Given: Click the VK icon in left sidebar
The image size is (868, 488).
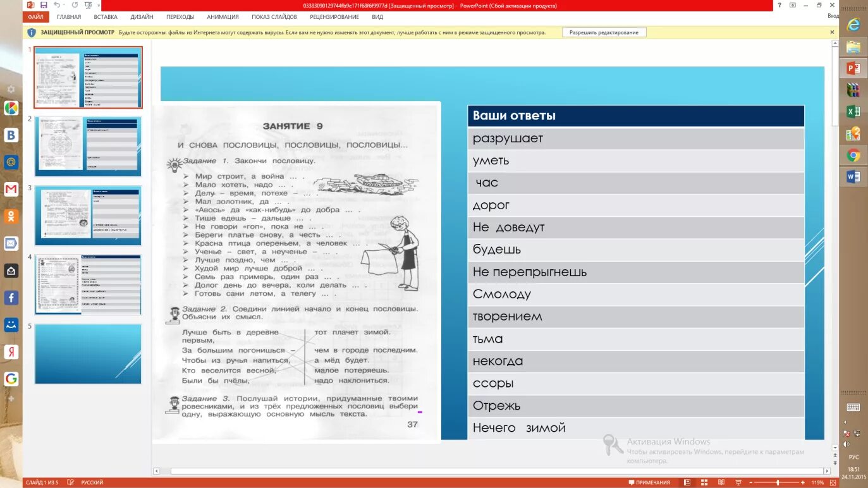Looking at the screenshot, I should pos(11,135).
